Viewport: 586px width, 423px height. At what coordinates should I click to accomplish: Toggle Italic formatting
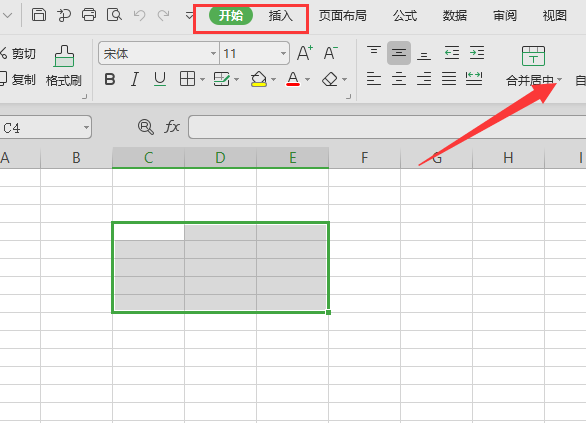tap(135, 79)
